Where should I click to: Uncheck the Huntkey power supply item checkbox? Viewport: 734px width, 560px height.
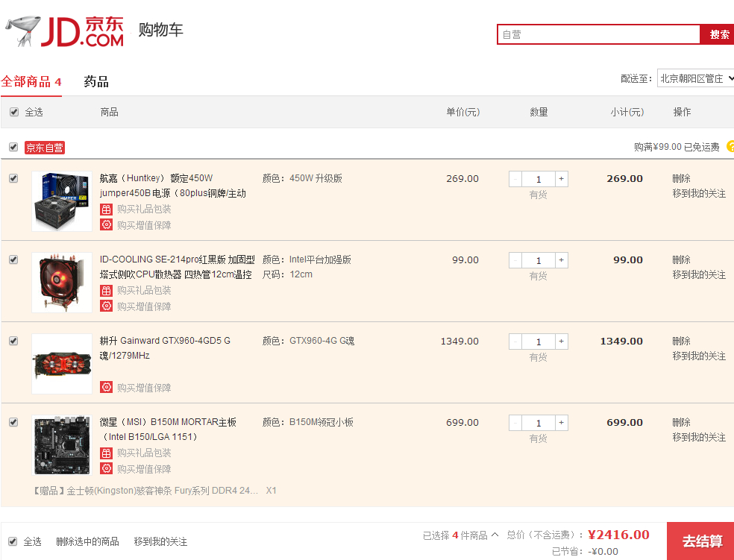13,179
